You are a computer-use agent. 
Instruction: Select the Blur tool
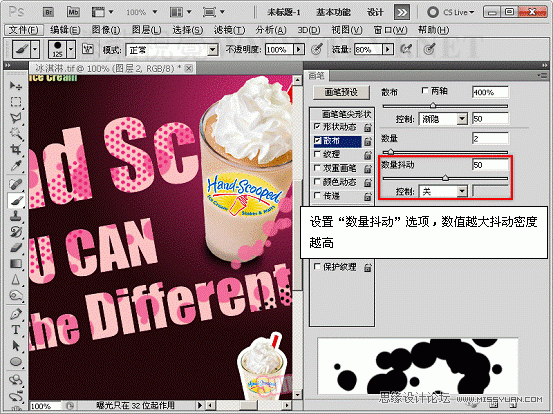pyautogui.click(x=16, y=280)
